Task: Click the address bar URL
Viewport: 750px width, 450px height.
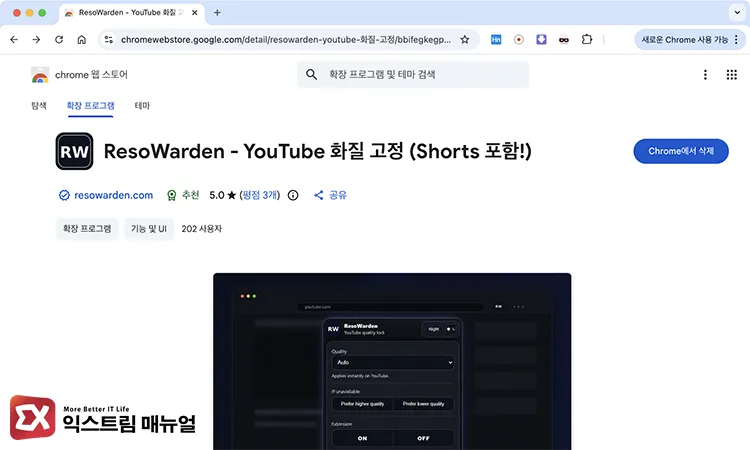Action: 286,40
